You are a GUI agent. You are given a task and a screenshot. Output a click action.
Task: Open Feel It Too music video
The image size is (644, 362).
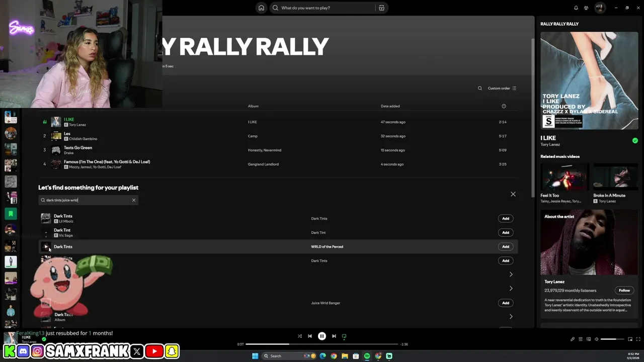pos(565,176)
